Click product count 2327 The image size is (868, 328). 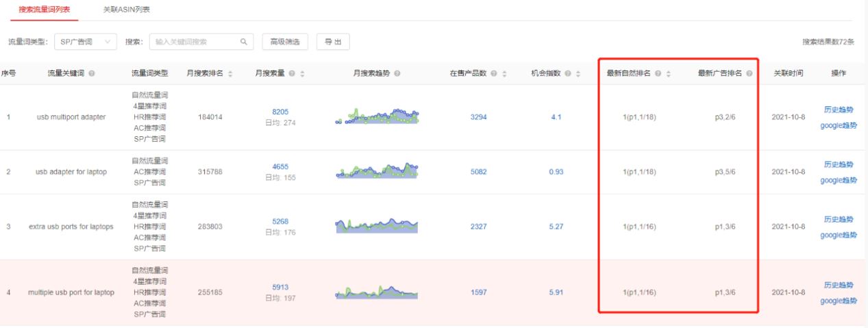click(479, 227)
